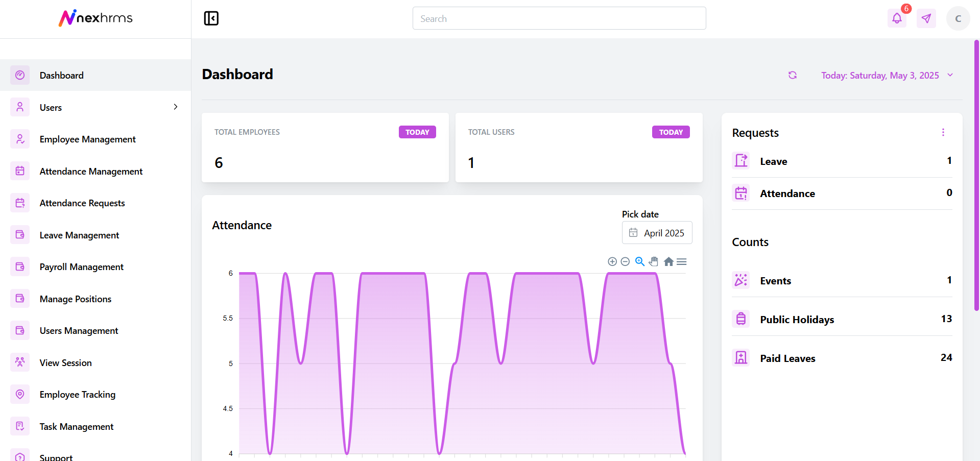Screen dimensions: 980x461
Task: Open the chart hamburger export menu
Action: point(682,261)
